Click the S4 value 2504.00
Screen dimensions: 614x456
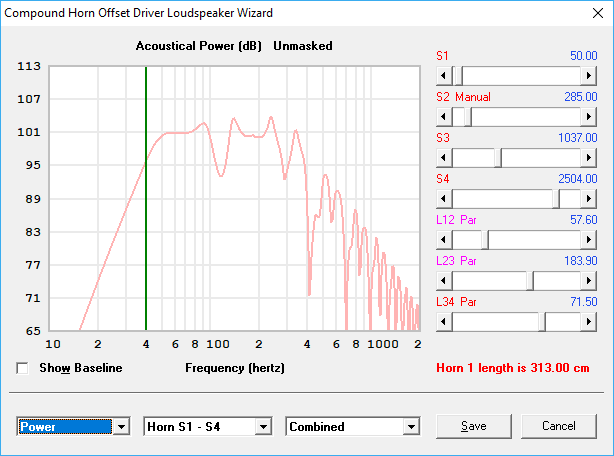(x=578, y=179)
